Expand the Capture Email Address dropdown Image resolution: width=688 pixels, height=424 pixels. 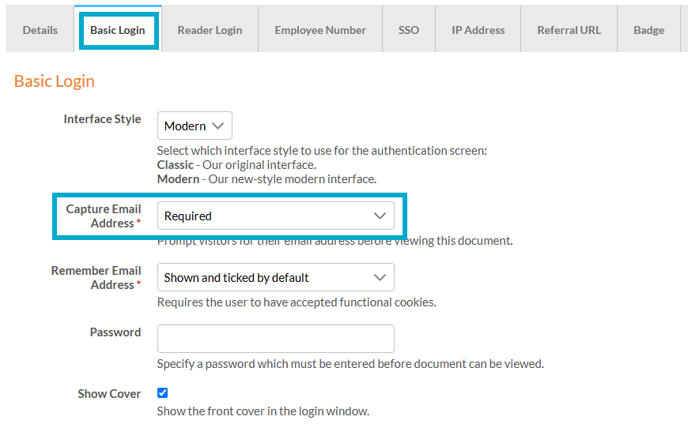pyautogui.click(x=275, y=215)
